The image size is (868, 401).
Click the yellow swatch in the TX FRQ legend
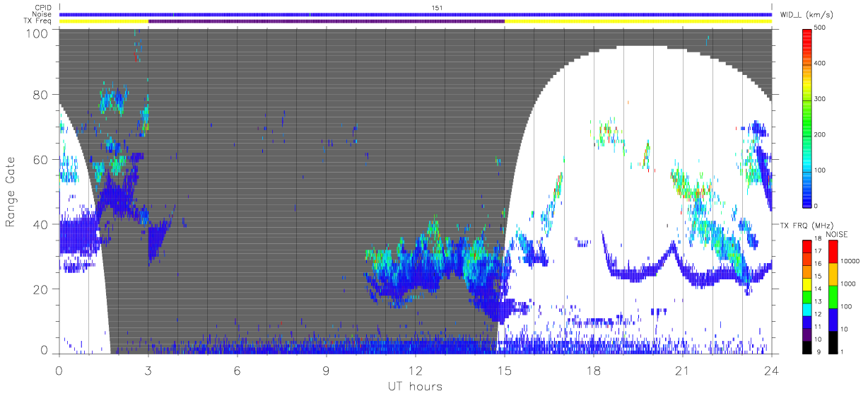807,284
